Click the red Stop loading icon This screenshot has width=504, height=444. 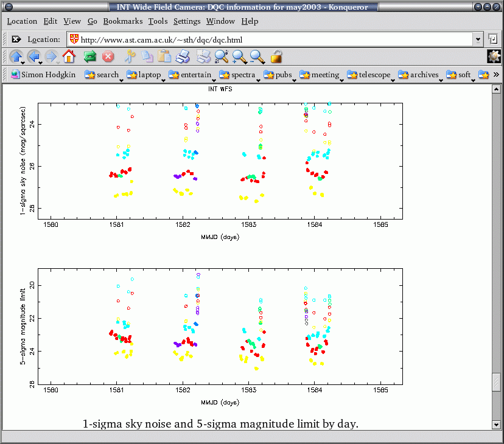[108, 57]
